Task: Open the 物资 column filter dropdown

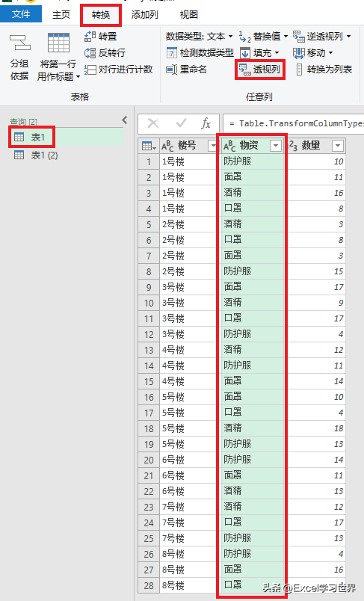Action: click(x=276, y=146)
